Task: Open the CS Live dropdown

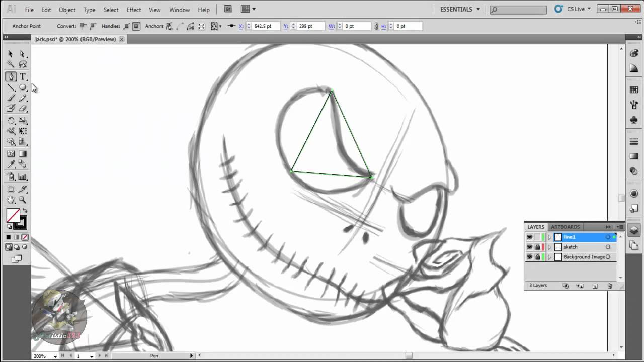Action: [573, 9]
